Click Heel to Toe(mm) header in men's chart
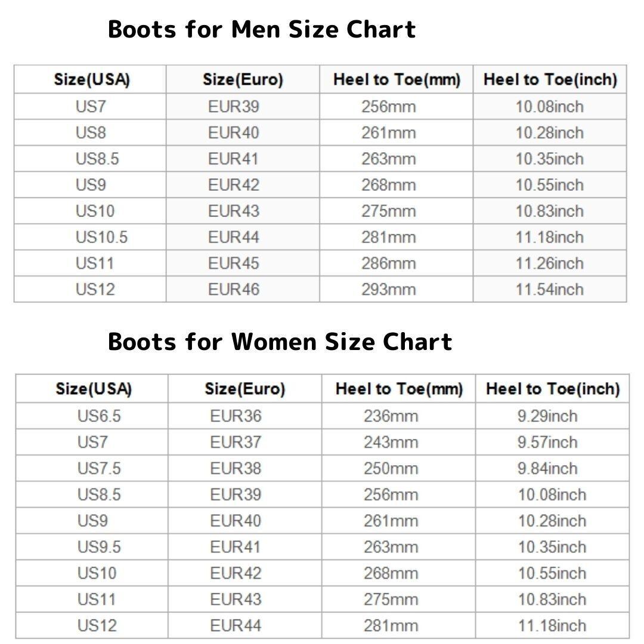This screenshot has height=644, width=644. (397, 79)
